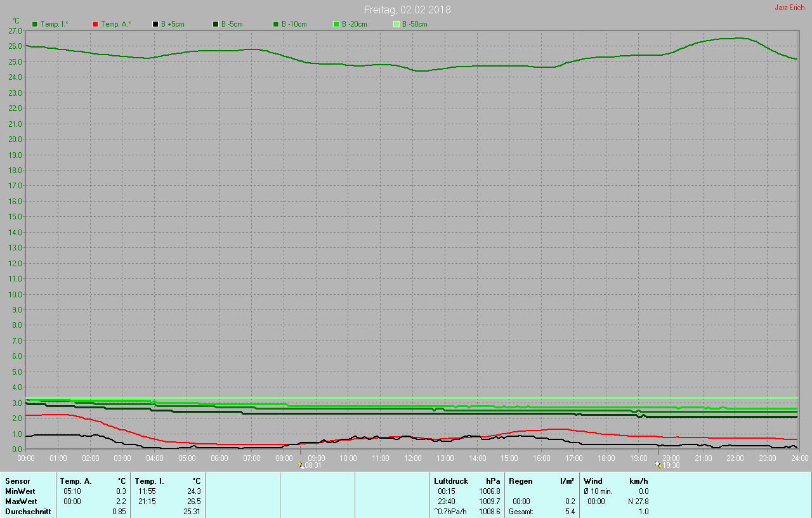Click the 'B -10cm' legend label

pos(294,24)
